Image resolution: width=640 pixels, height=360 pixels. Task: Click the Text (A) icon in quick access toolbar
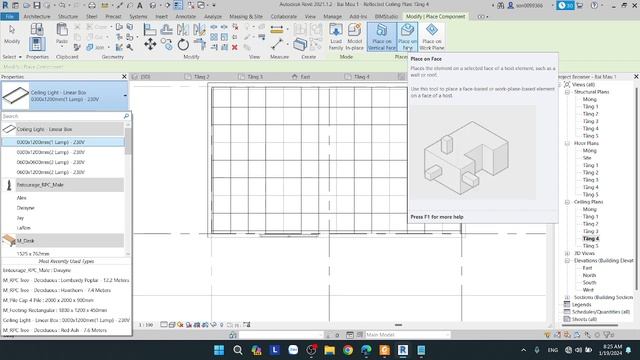pyautogui.click(x=140, y=5)
